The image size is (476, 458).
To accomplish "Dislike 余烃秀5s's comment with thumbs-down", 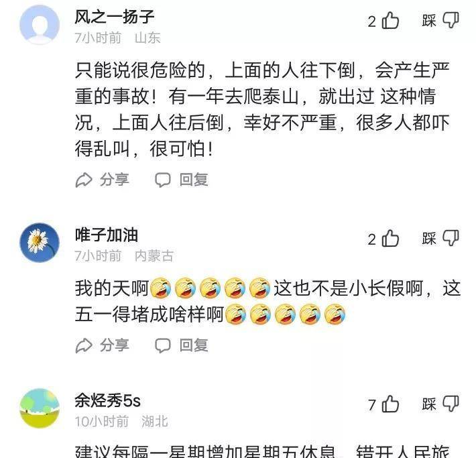I will 451,404.
